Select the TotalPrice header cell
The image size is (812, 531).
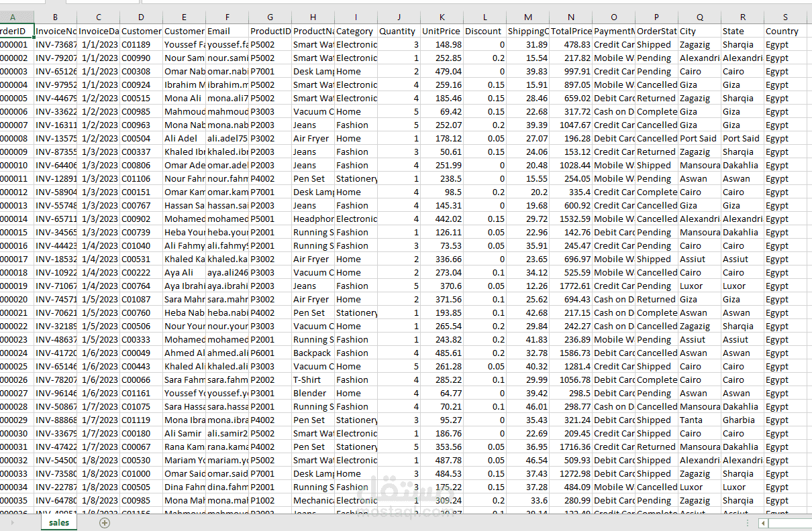[x=570, y=31]
